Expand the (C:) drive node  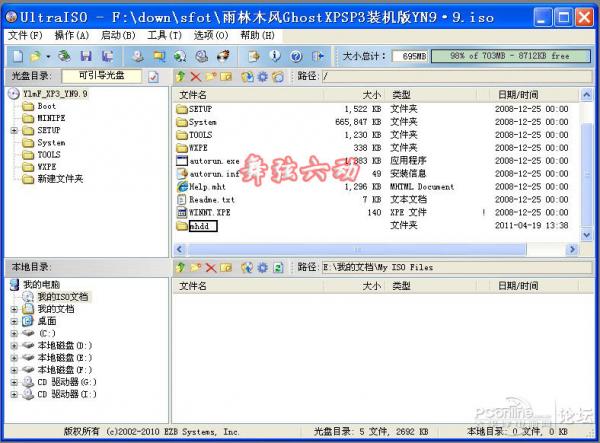pos(14,334)
